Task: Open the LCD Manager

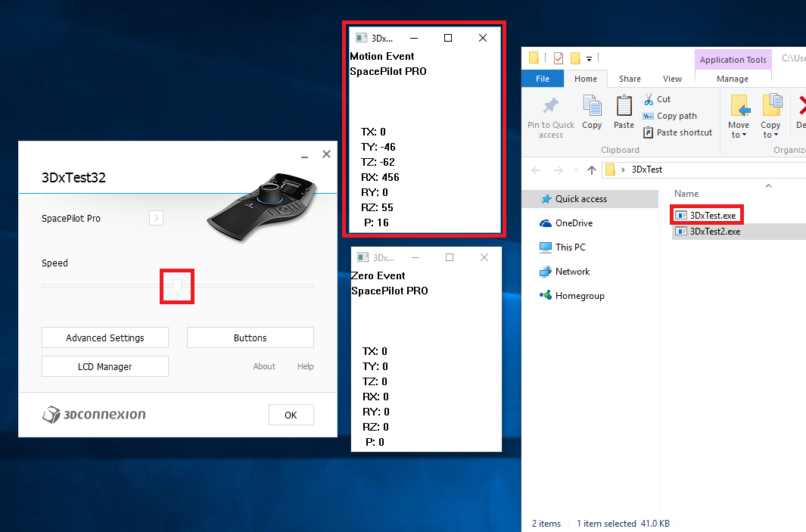Action: pyautogui.click(x=105, y=366)
